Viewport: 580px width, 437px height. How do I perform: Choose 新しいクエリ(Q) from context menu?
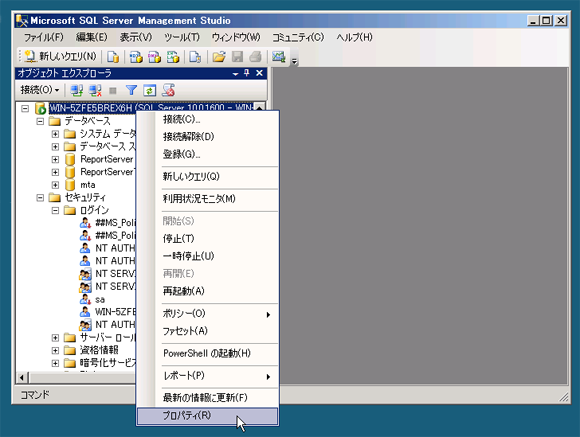(208, 177)
